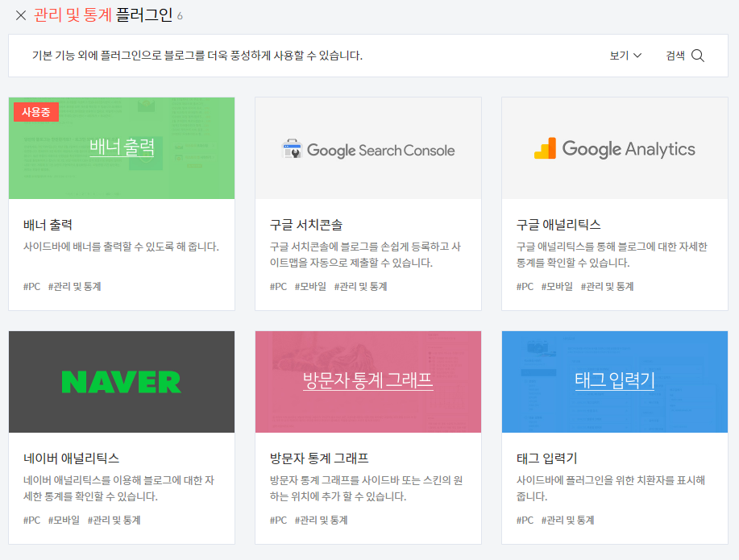
Task: Click #관리 및 통계 tag under 태그 입력기
Action: click(x=567, y=520)
